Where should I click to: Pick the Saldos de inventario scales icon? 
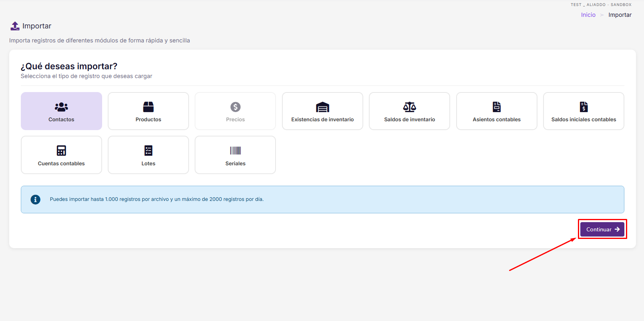point(409,107)
